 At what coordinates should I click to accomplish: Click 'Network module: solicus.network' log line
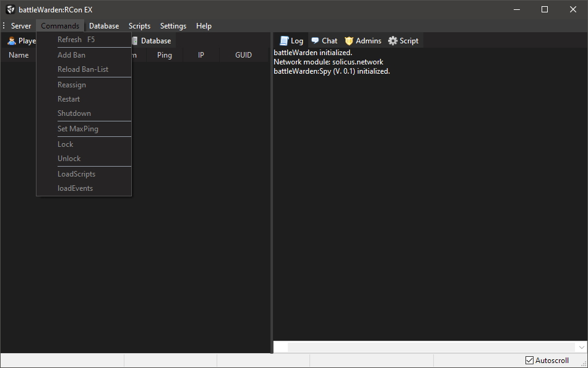click(329, 62)
